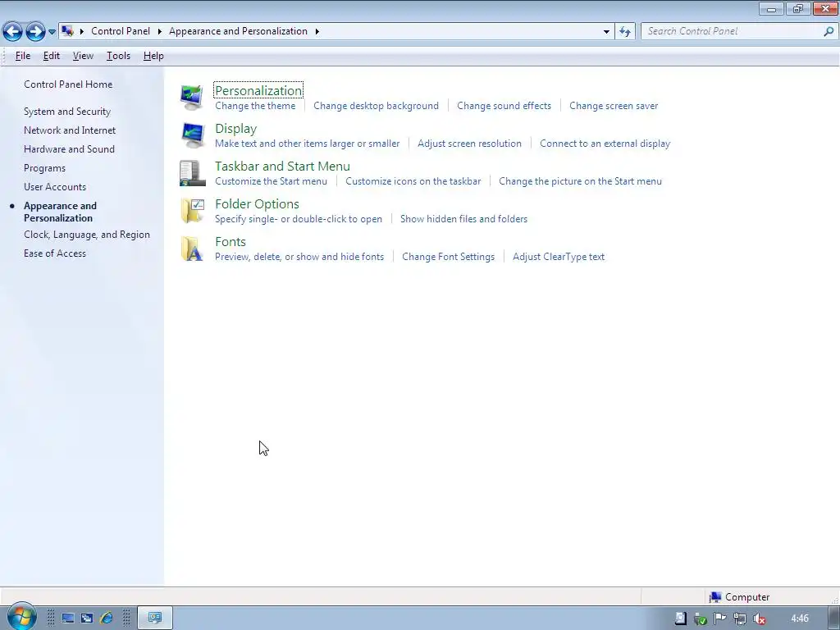Open Clock, Language, and Region category
This screenshot has height=630, width=840.
(87, 235)
